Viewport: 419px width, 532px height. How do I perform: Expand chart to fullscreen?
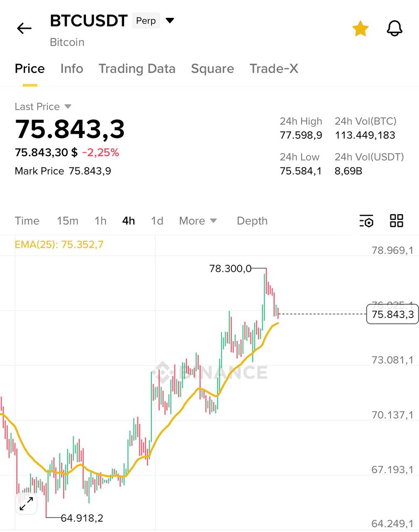pyautogui.click(x=27, y=504)
